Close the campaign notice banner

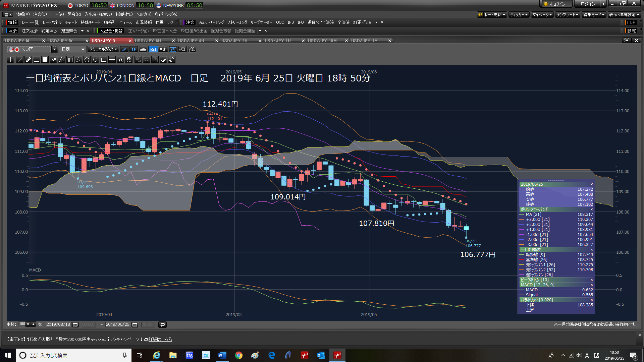639,335
